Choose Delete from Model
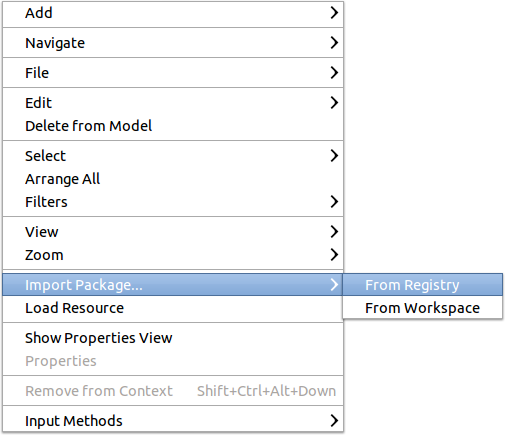The width and height of the screenshot is (505, 435). pyautogui.click(x=173, y=126)
